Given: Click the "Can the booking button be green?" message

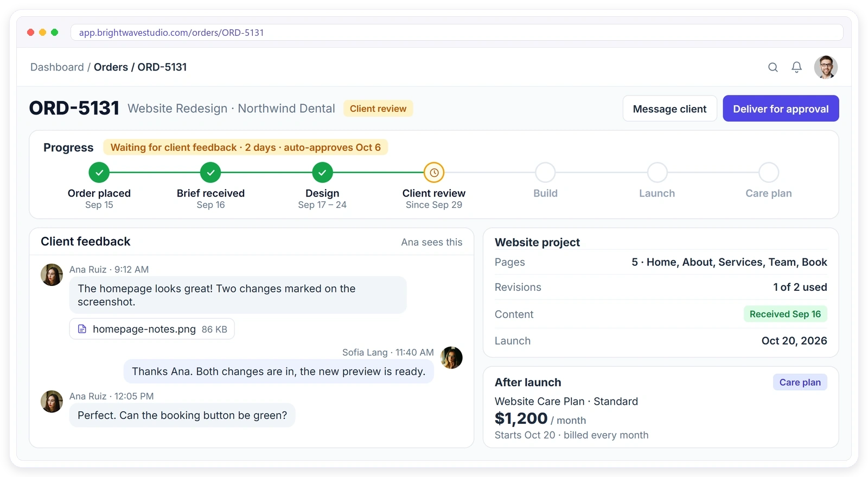Looking at the screenshot, I should [x=182, y=415].
